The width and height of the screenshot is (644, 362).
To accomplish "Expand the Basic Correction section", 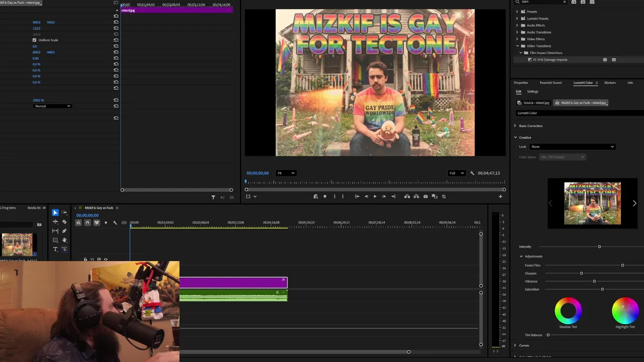I will pyautogui.click(x=515, y=126).
